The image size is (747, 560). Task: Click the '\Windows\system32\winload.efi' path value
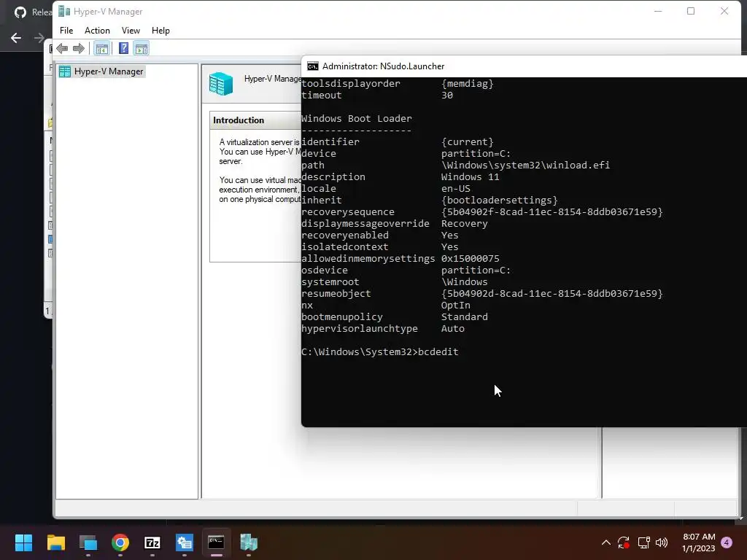tap(525, 166)
